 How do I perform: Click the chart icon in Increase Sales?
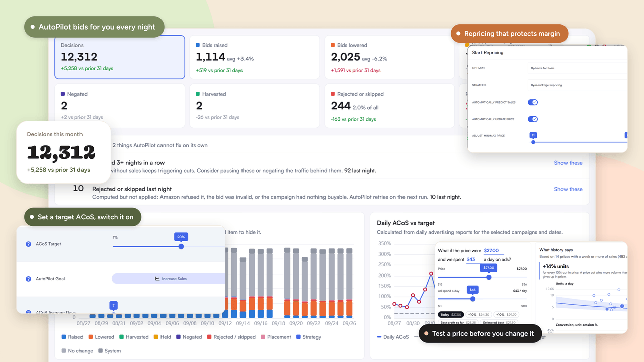click(x=157, y=279)
